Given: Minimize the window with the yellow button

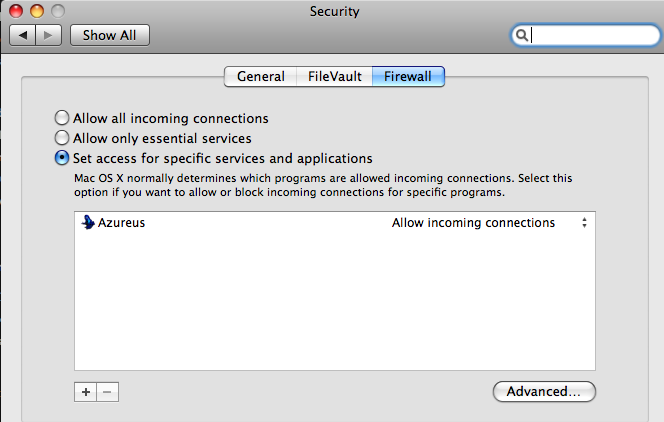Looking at the screenshot, I should 37,11.
